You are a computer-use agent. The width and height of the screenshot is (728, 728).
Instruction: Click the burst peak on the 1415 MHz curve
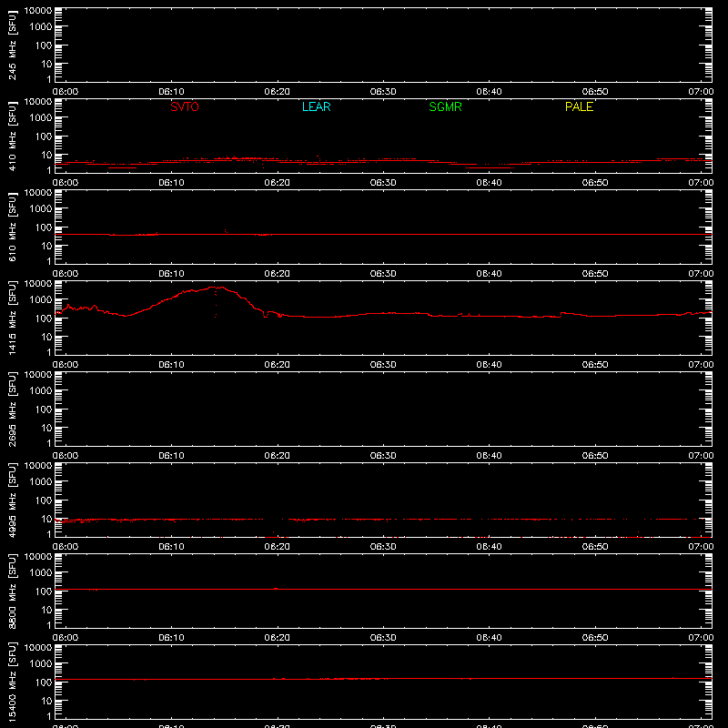coord(217,288)
